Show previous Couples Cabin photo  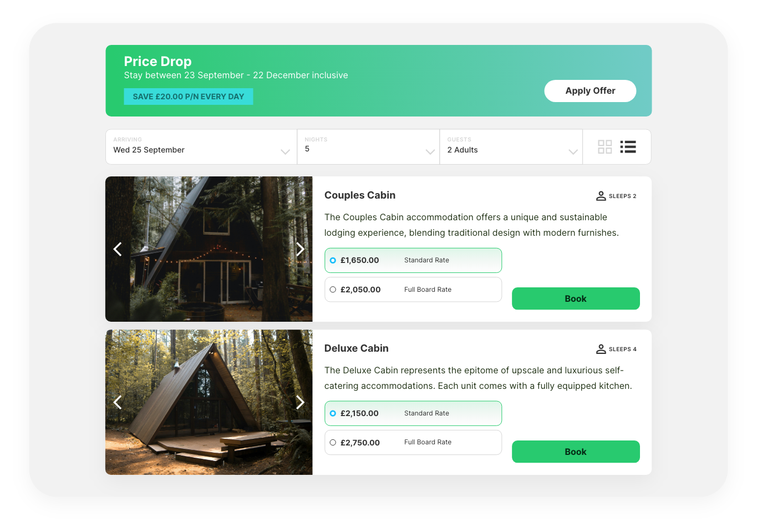click(118, 249)
